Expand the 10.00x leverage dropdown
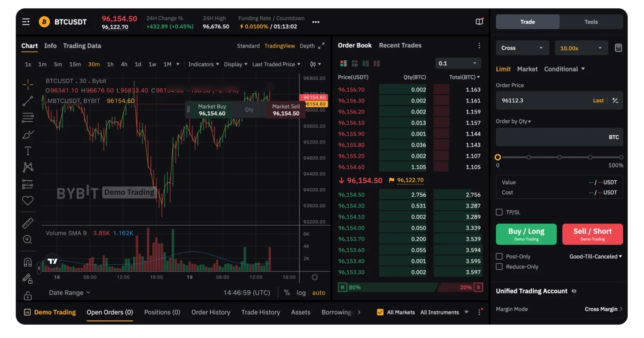The height and width of the screenshot is (338, 644). [581, 48]
